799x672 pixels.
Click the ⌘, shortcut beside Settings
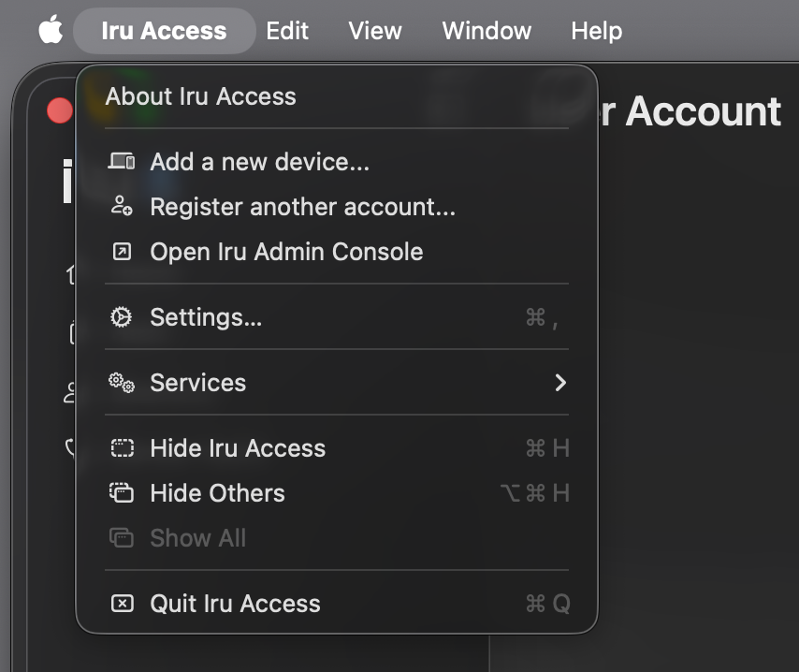543,317
